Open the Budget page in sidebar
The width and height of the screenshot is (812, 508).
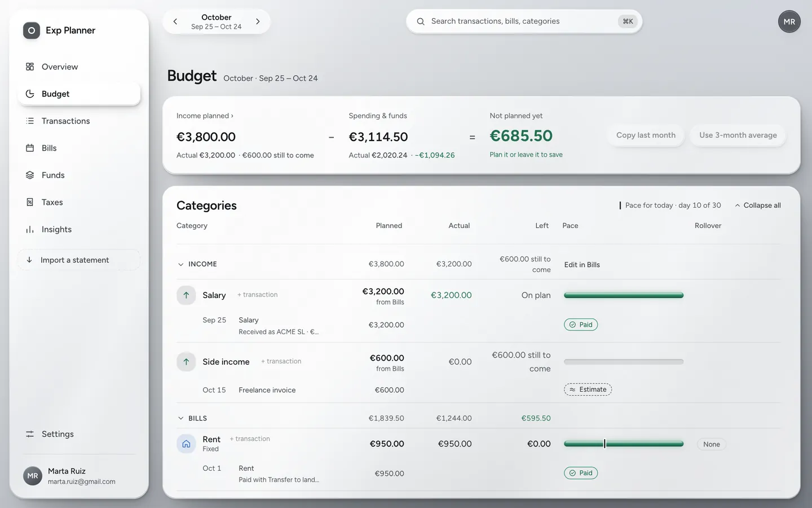pos(79,94)
